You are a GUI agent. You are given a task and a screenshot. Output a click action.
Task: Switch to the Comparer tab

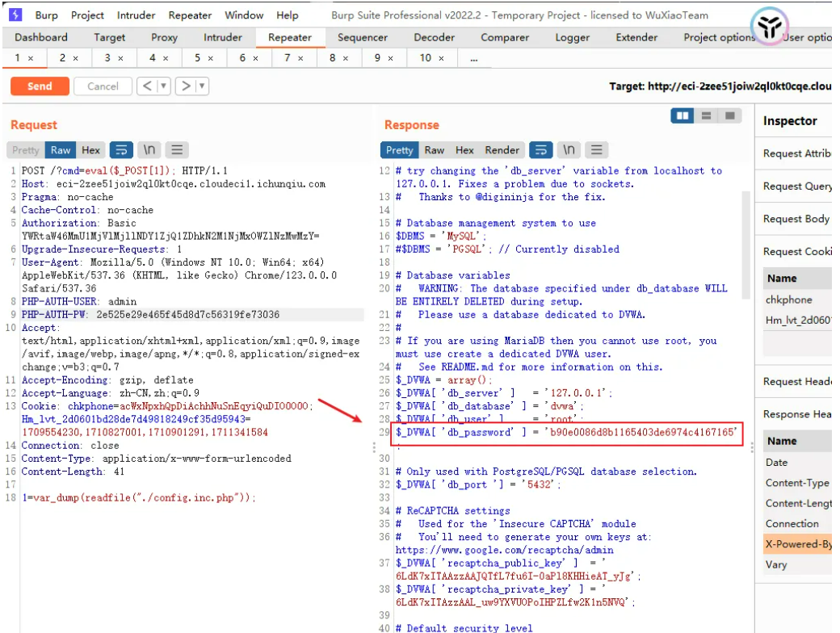coord(505,37)
